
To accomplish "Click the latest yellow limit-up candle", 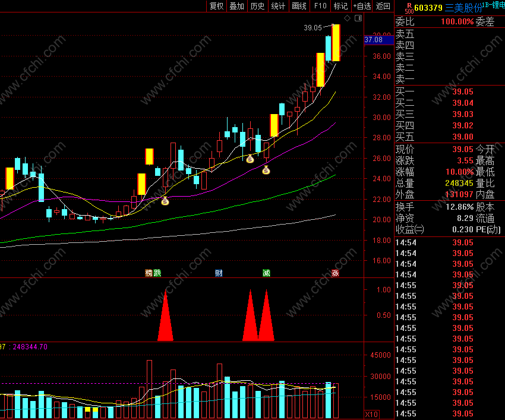I will coord(336,43).
